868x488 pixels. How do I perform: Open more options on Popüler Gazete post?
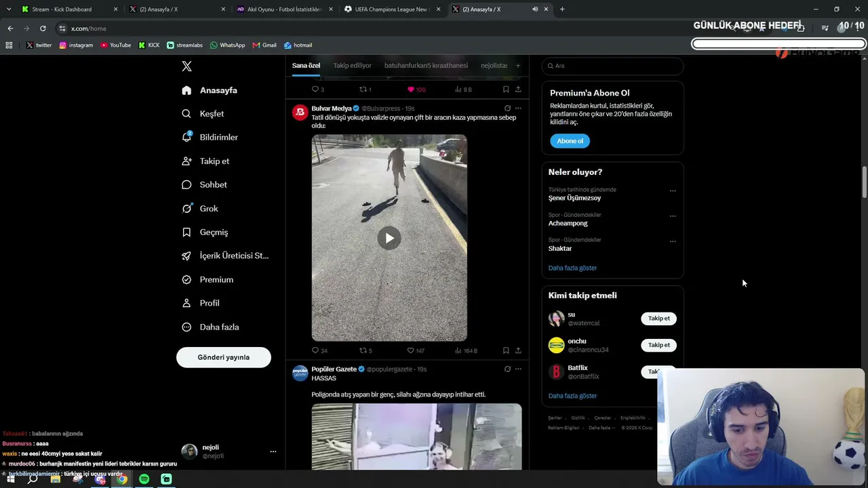[518, 369]
